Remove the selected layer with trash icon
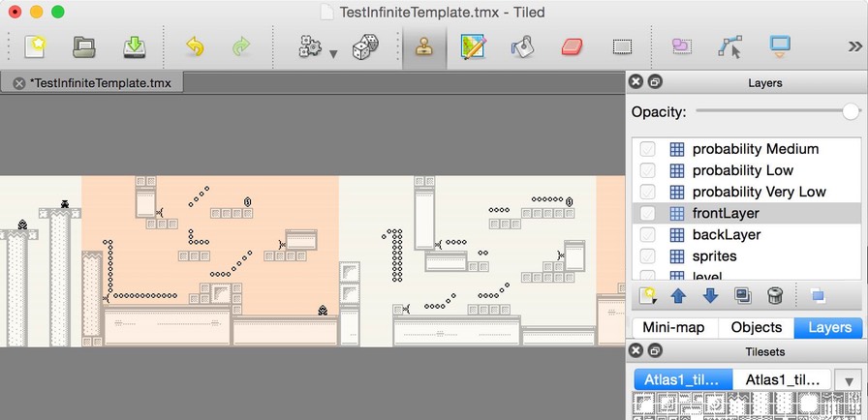Image resolution: width=868 pixels, height=420 pixels. pos(775,296)
